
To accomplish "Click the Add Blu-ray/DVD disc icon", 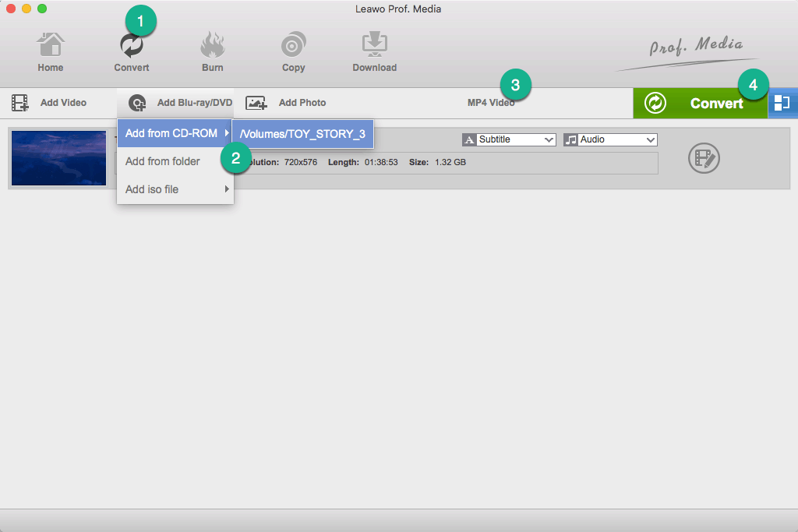I will pos(137,103).
